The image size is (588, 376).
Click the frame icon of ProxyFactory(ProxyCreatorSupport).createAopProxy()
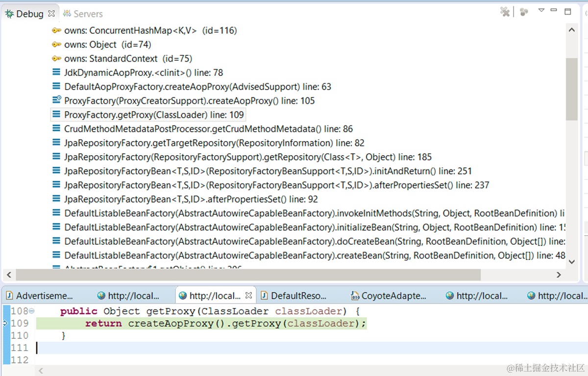click(56, 100)
